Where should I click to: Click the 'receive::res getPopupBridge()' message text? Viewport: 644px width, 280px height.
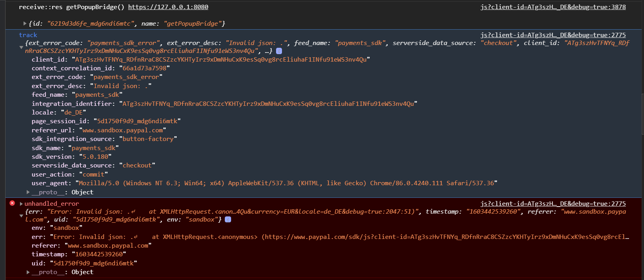point(71,7)
